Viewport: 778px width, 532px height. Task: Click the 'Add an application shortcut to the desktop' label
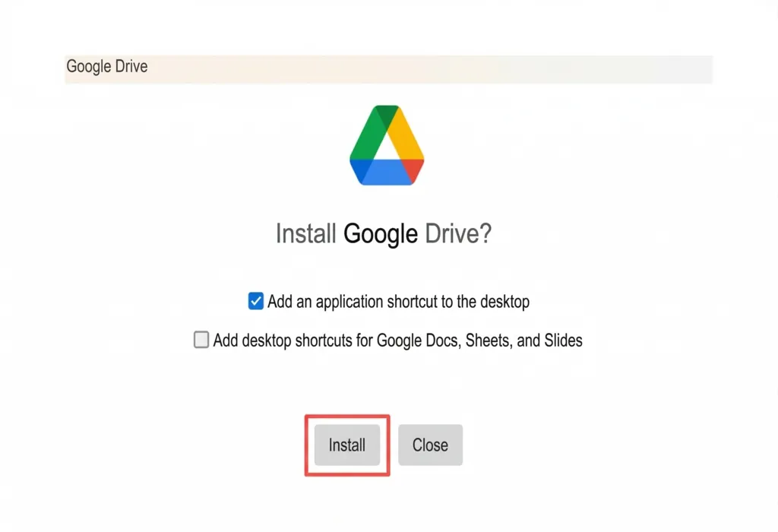(398, 301)
